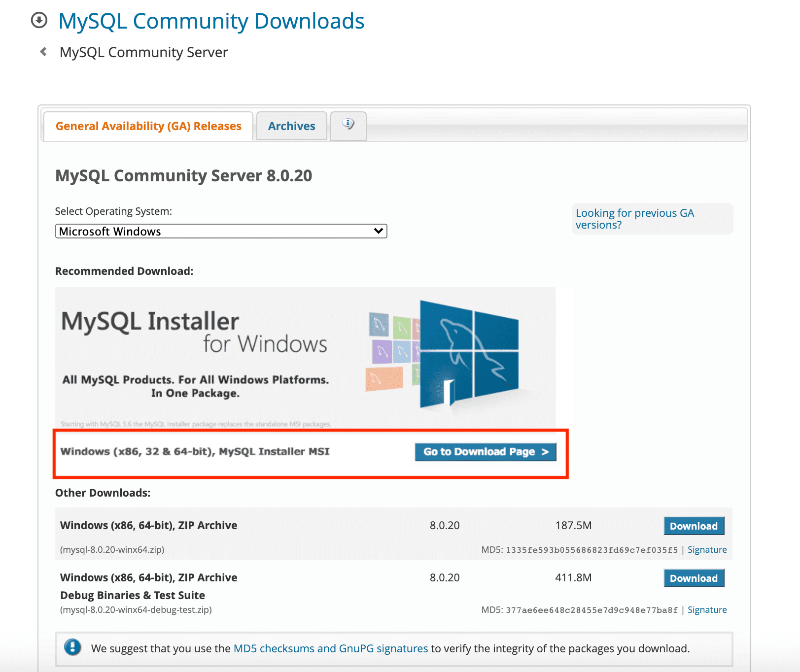Image resolution: width=800 pixels, height=672 pixels.
Task: Select Microsoft Windows from the OS combo box
Action: pyautogui.click(x=221, y=231)
